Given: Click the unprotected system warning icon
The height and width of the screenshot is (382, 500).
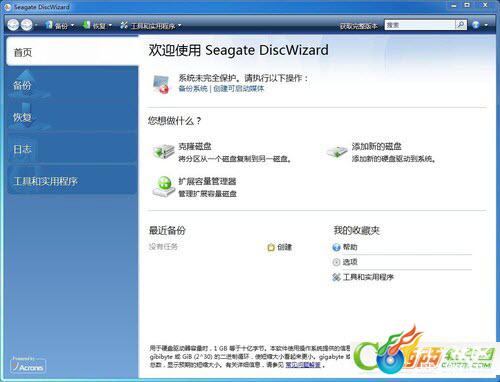Looking at the screenshot, I should [161, 84].
